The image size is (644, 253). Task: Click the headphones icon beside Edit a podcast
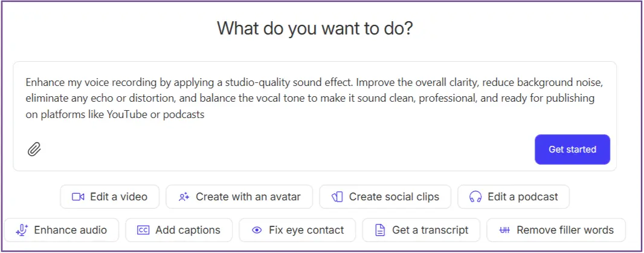pos(475,197)
